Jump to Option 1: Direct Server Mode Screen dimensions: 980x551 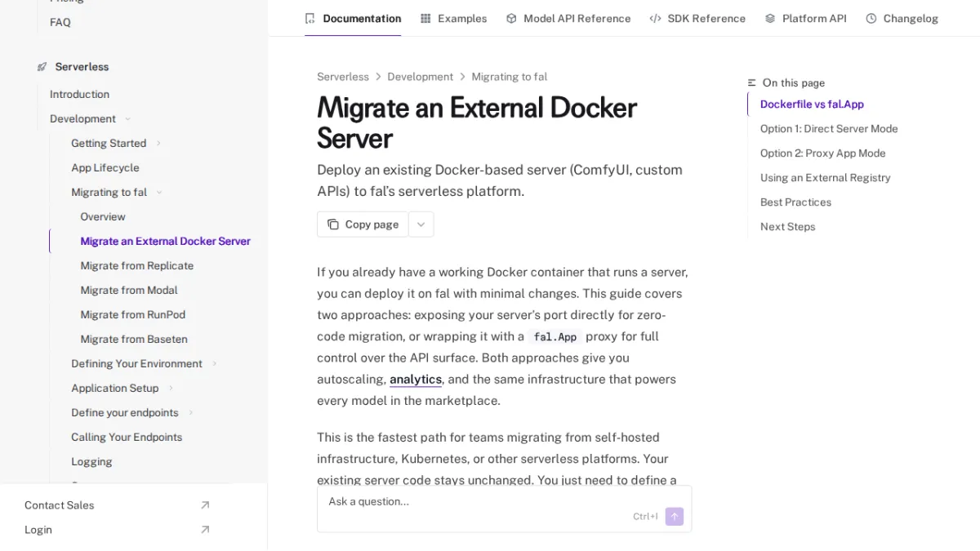tap(829, 129)
